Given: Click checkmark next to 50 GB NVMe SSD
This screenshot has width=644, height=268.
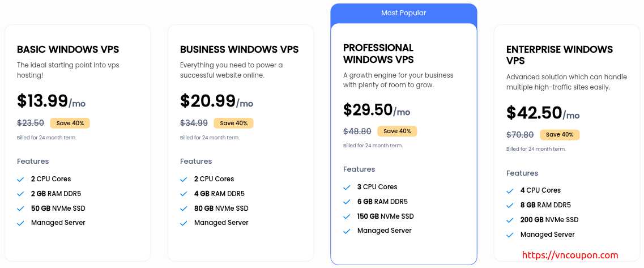Looking at the screenshot, I should point(20,209).
